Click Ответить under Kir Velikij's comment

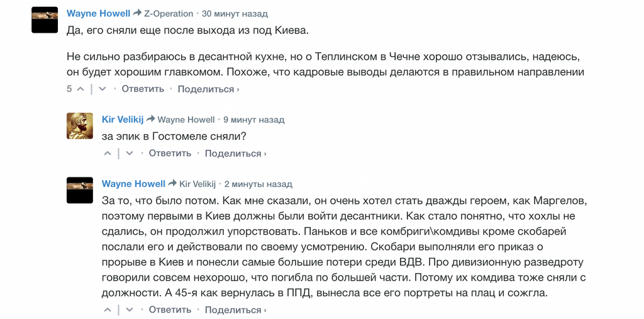tap(170, 153)
